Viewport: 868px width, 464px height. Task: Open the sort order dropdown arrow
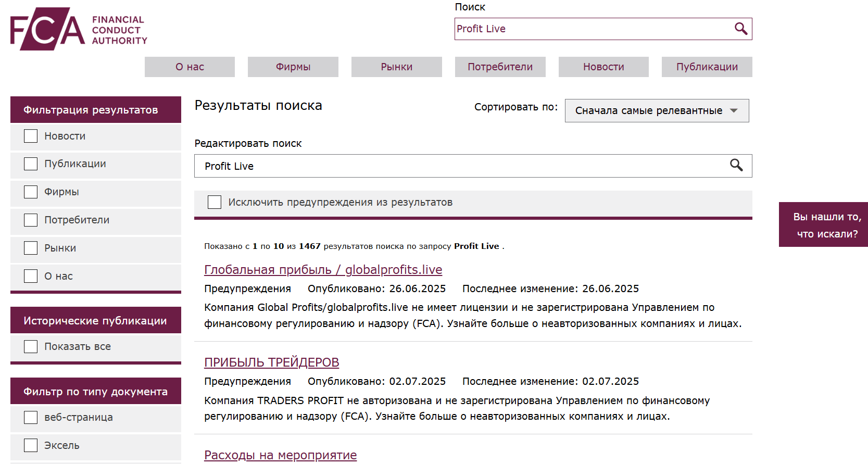click(x=734, y=110)
